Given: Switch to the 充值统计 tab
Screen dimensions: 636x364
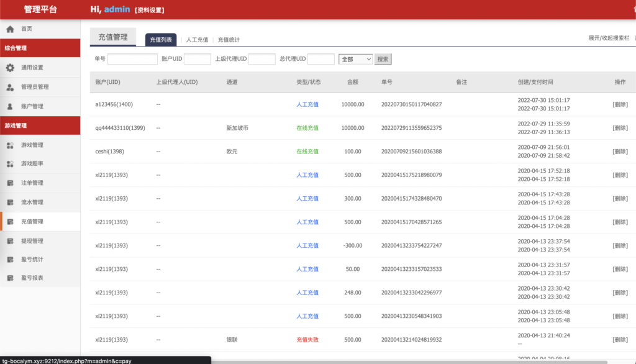Looking at the screenshot, I should point(229,40).
